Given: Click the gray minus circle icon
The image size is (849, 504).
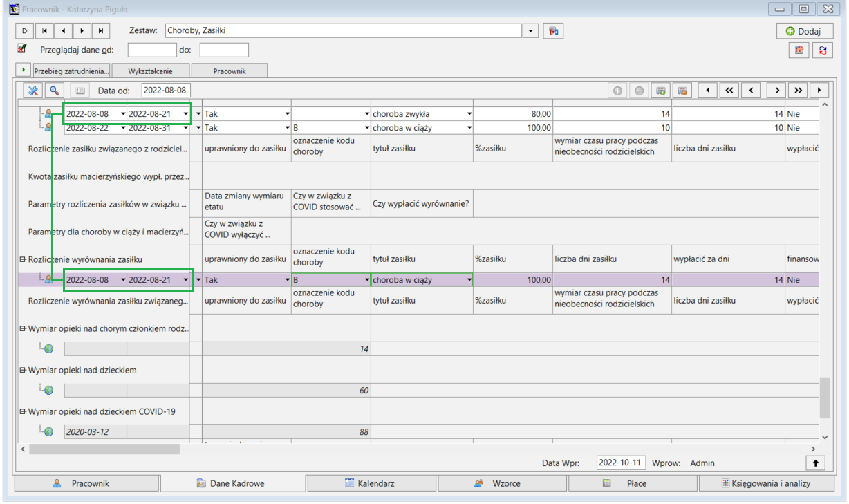Looking at the screenshot, I should point(639,91).
